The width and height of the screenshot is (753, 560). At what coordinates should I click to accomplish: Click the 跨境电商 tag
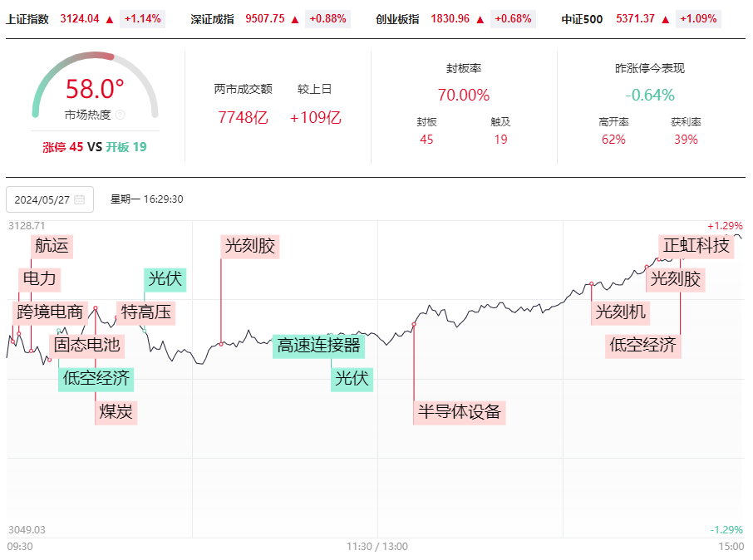tap(50, 312)
